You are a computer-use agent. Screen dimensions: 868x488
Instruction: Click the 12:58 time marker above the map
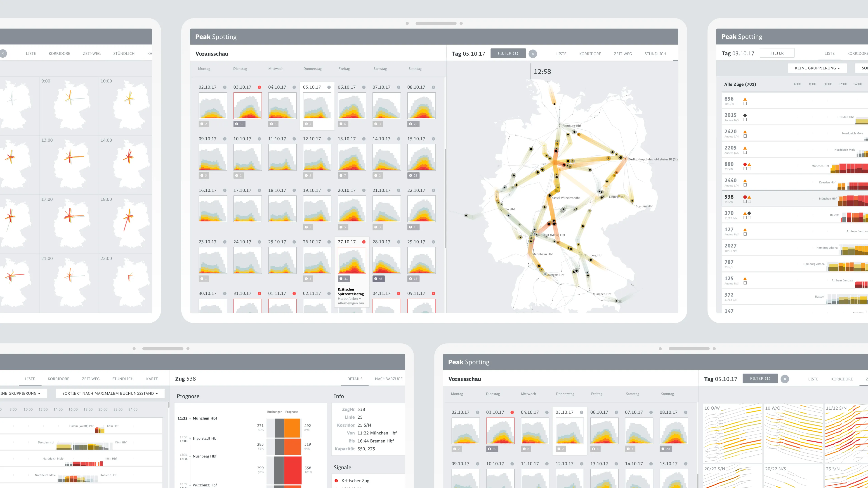tap(542, 72)
